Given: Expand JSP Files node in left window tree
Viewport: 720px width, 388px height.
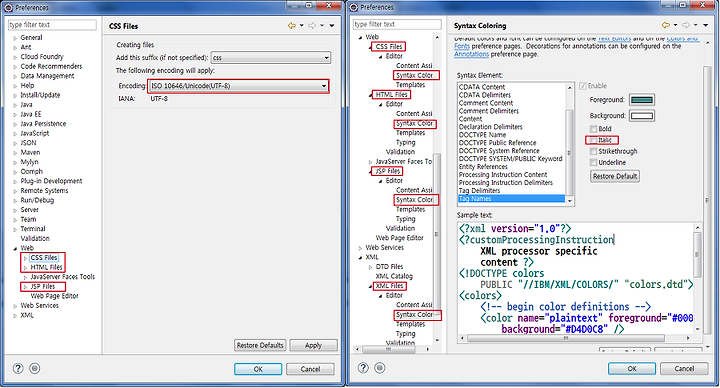Looking at the screenshot, I should click(25, 287).
